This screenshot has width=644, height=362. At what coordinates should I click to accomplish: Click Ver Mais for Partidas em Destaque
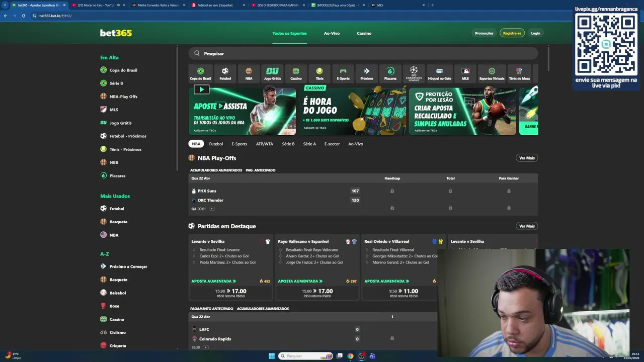pyautogui.click(x=527, y=226)
